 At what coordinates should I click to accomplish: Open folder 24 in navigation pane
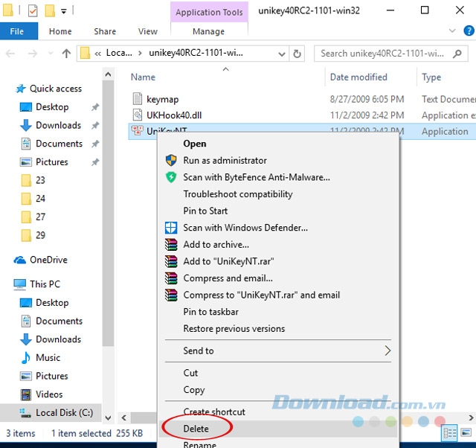(40, 199)
